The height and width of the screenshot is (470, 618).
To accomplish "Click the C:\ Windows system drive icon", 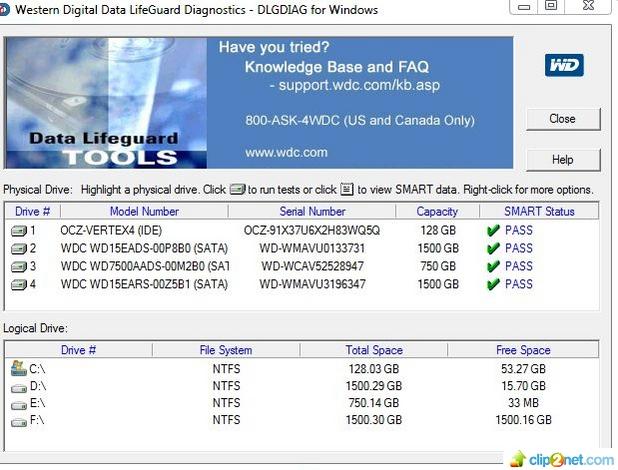I will click(19, 368).
